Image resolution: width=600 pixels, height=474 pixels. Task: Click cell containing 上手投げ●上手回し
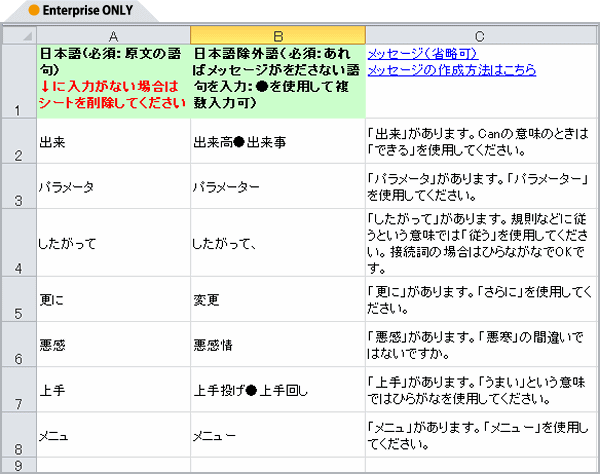[x=278, y=389]
